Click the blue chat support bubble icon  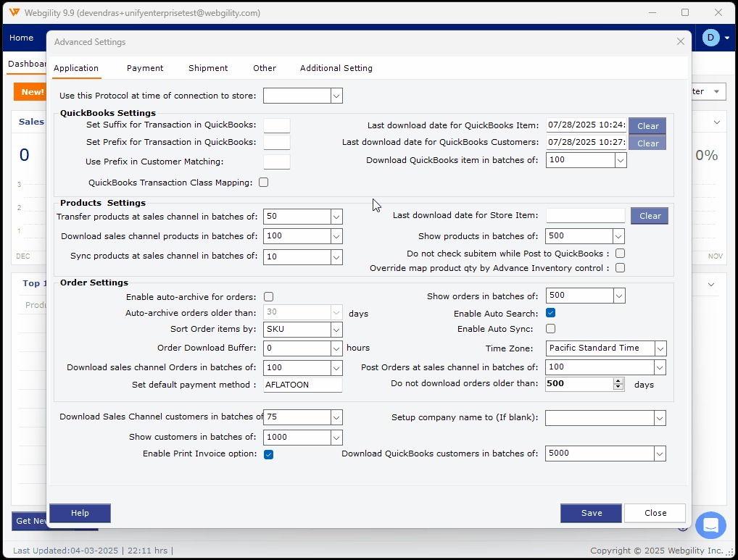[x=710, y=525]
